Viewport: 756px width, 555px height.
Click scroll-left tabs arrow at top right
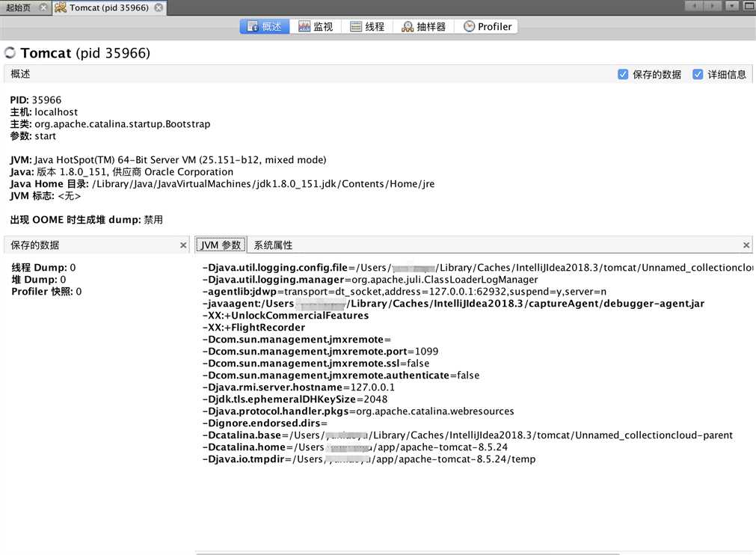click(x=694, y=6)
